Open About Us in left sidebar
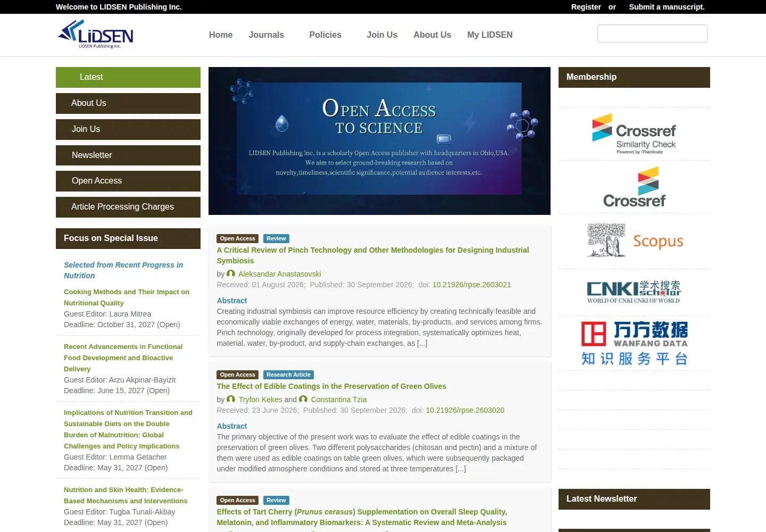Image resolution: width=766 pixels, height=532 pixels. point(128,103)
